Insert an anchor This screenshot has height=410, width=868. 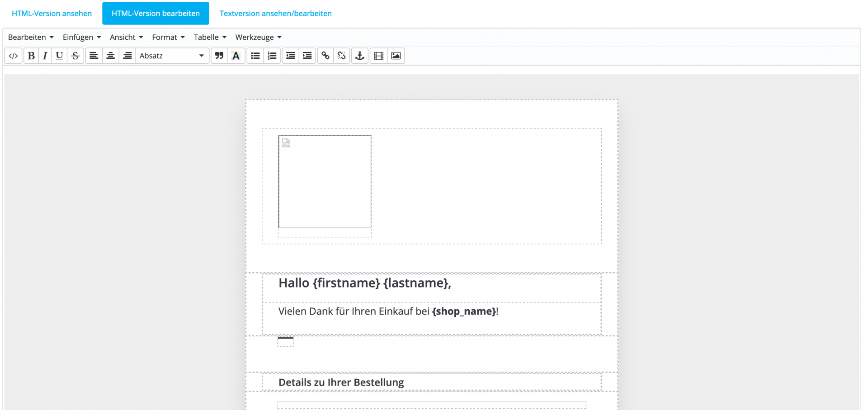[360, 56]
